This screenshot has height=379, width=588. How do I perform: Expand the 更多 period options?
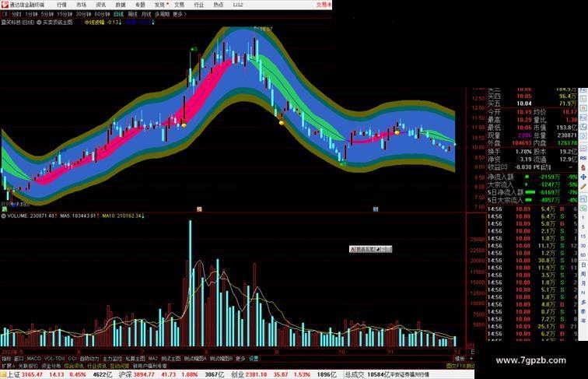[x=180, y=14]
